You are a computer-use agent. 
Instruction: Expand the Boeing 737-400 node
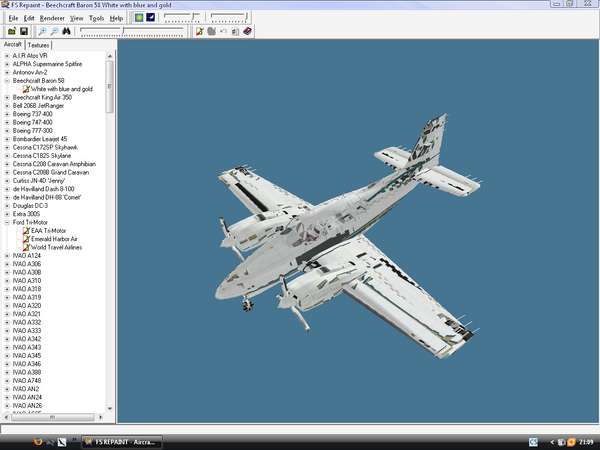[x=7, y=114]
